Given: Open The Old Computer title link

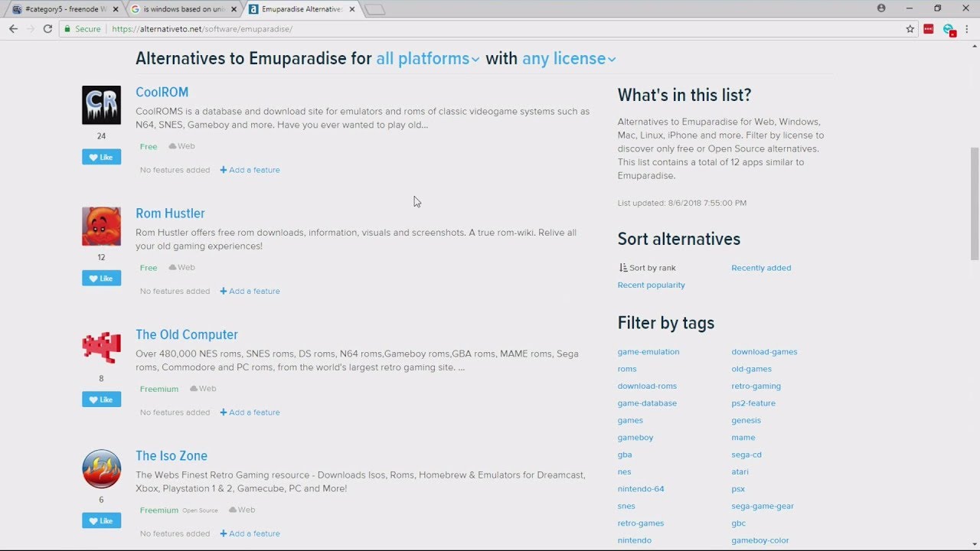Looking at the screenshot, I should tap(187, 334).
